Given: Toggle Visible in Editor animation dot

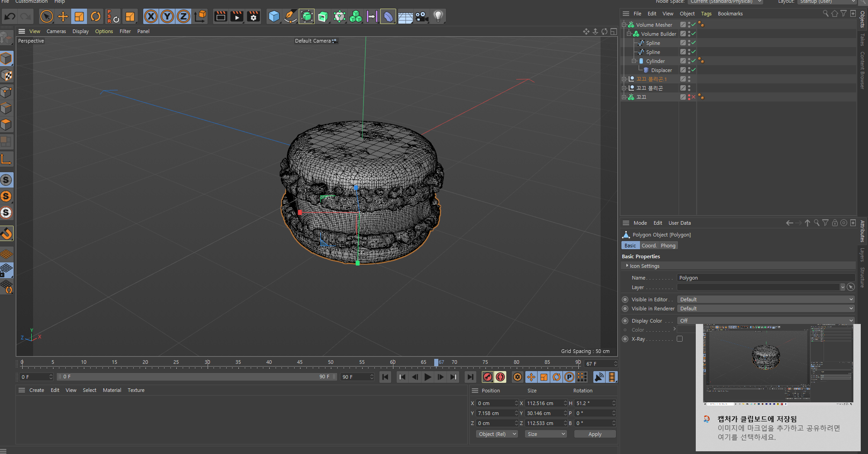Looking at the screenshot, I should tap(625, 299).
